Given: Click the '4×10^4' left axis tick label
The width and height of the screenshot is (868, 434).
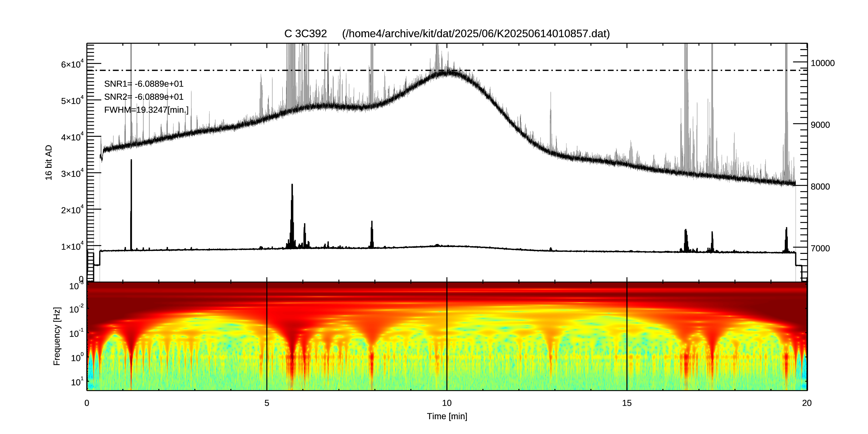Looking at the screenshot, I should 72,136.
